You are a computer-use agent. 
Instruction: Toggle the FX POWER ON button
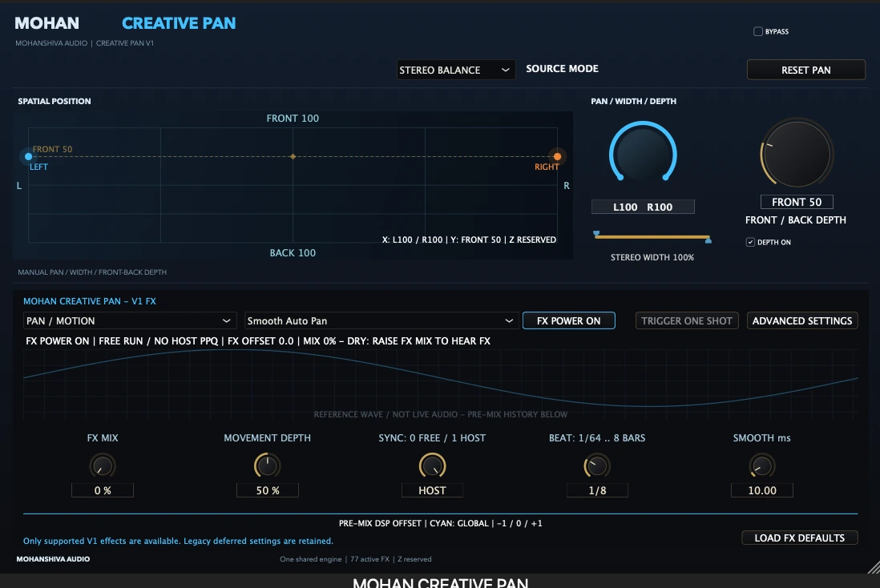coord(568,320)
